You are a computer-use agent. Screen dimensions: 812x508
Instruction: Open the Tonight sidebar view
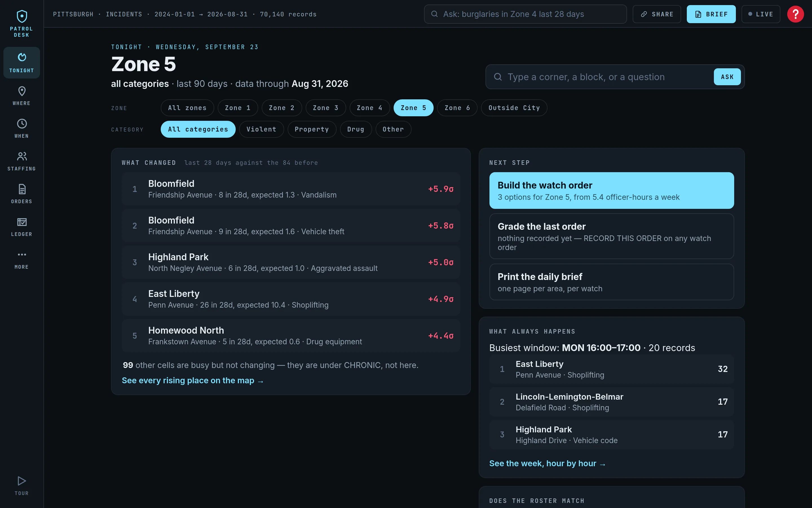pyautogui.click(x=21, y=63)
